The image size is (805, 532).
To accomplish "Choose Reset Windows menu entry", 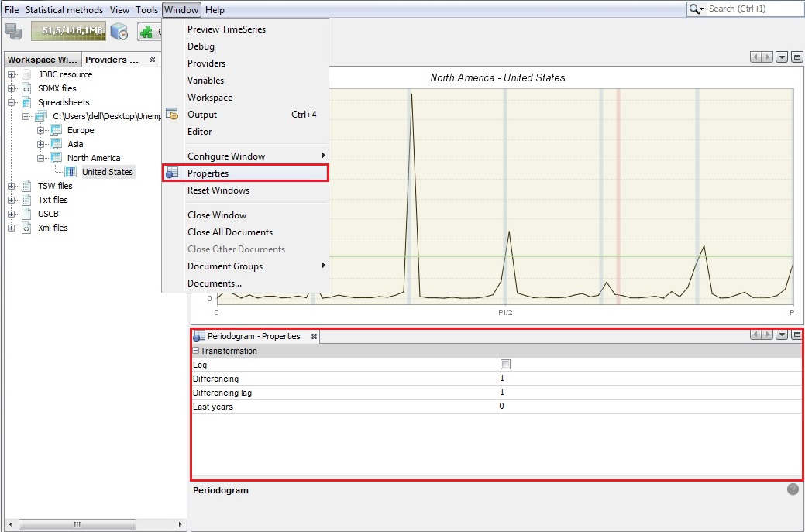I will coord(218,190).
